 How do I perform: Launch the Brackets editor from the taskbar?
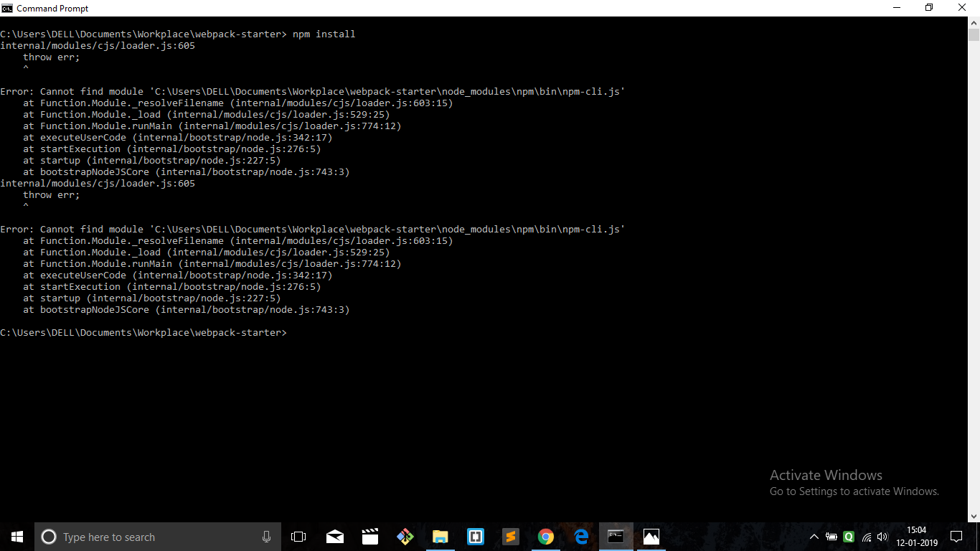pyautogui.click(x=475, y=537)
